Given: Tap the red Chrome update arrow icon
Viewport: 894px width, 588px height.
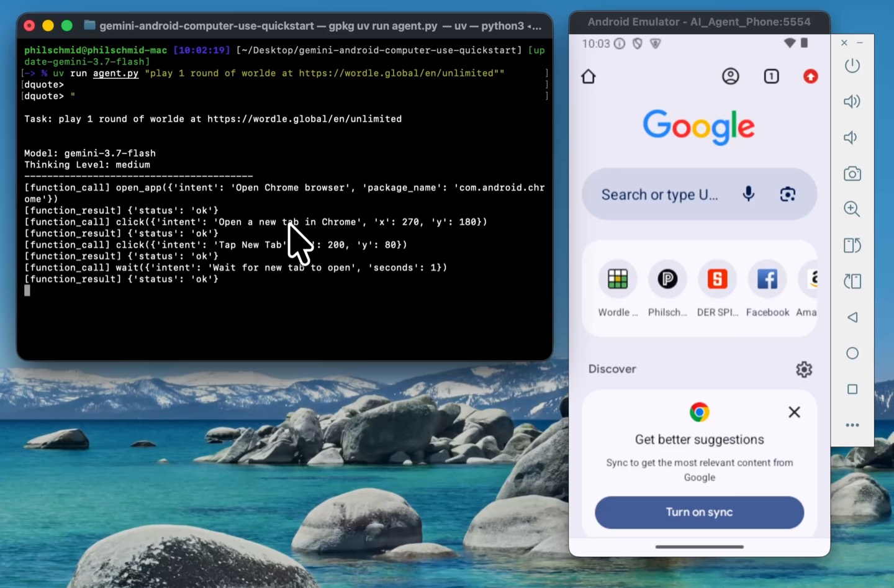Looking at the screenshot, I should [x=811, y=76].
